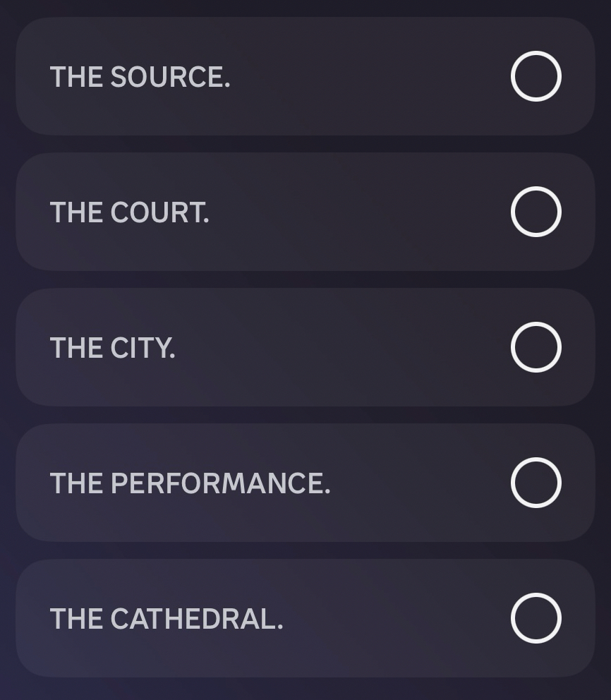The image size is (611, 700).
Task: Click the text label THE CATHEDRAL.
Action: (x=166, y=619)
